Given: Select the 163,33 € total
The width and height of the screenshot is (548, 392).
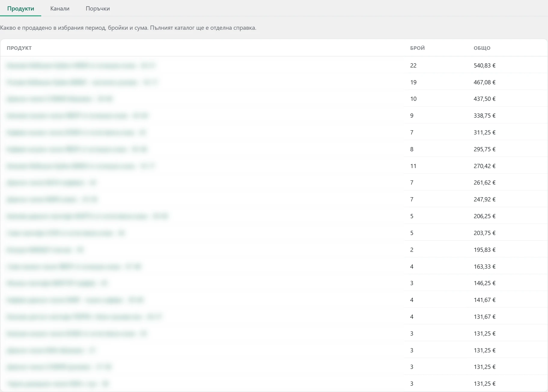Looking at the screenshot, I should (485, 267).
